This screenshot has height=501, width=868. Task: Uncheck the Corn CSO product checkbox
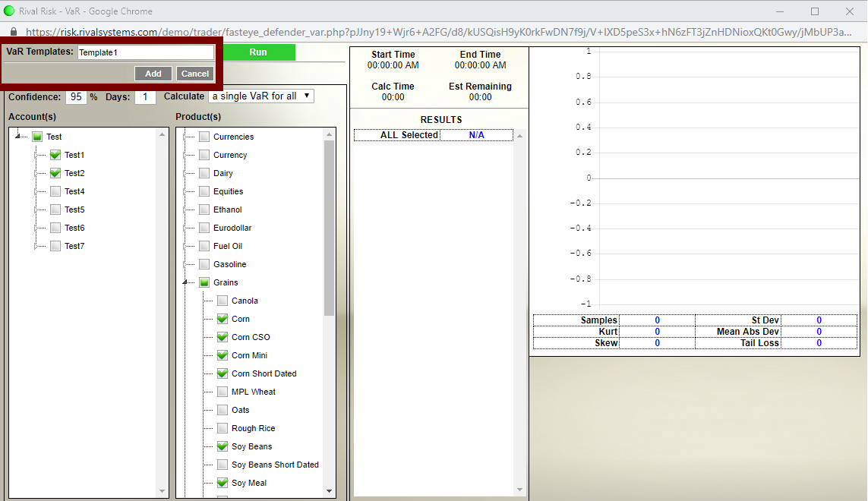pyautogui.click(x=223, y=337)
